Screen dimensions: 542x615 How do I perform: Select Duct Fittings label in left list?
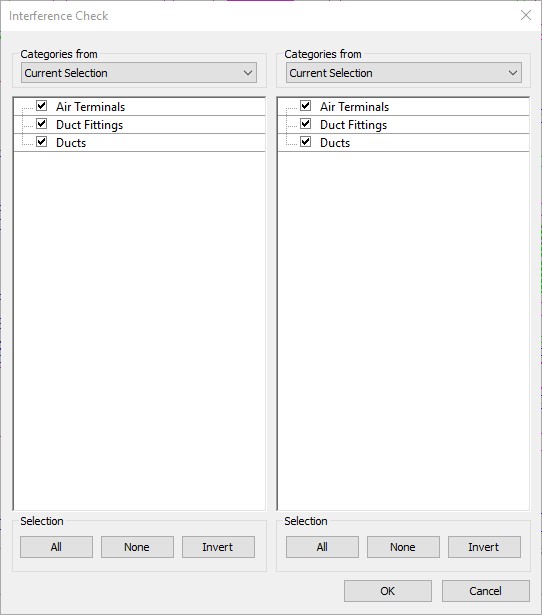click(x=89, y=125)
